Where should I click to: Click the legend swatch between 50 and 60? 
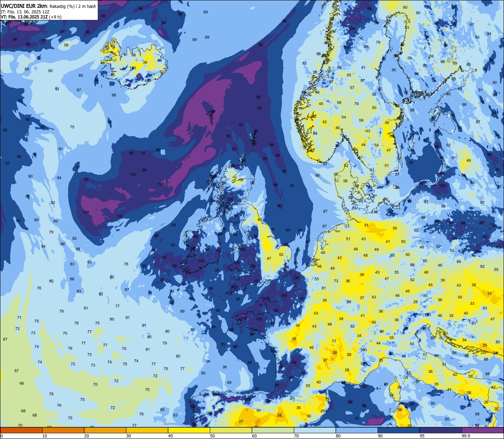pos(231,430)
